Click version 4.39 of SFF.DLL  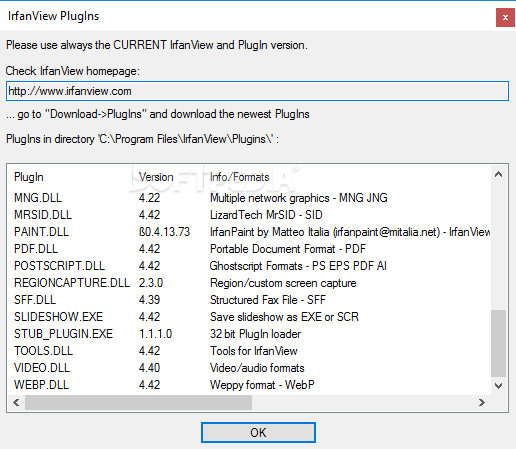point(149,300)
